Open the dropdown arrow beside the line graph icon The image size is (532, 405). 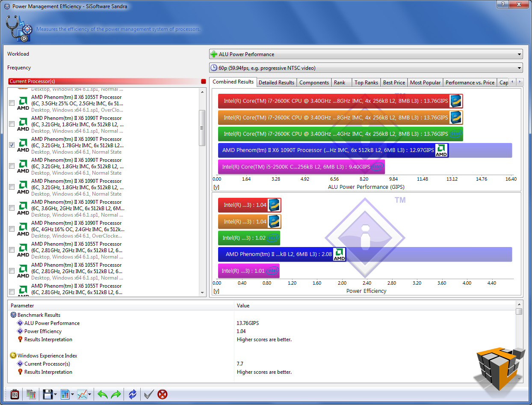click(x=90, y=395)
